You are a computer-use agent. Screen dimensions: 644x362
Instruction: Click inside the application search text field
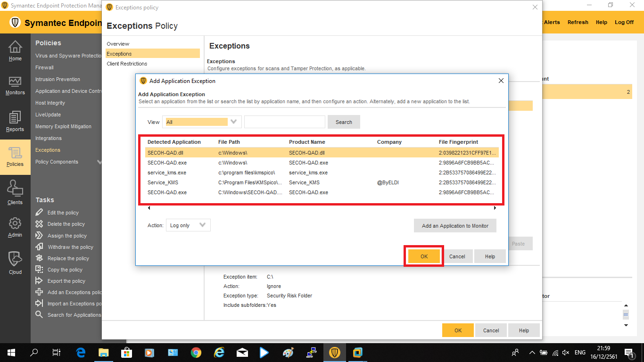pyautogui.click(x=284, y=122)
